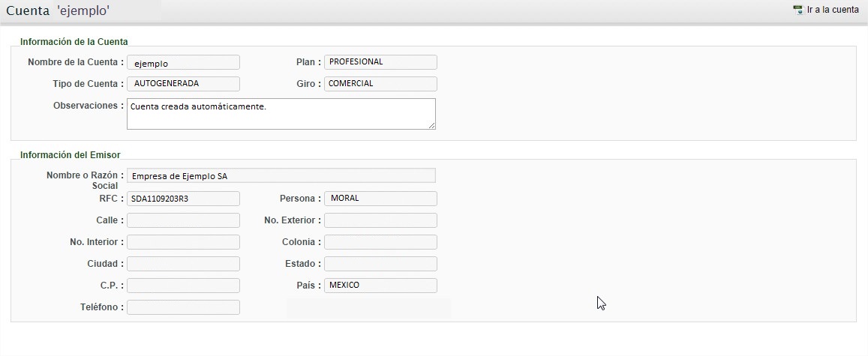Image resolution: width=868 pixels, height=356 pixels.
Task: Open the 'Ir a la cuenta' link
Action: click(x=833, y=10)
